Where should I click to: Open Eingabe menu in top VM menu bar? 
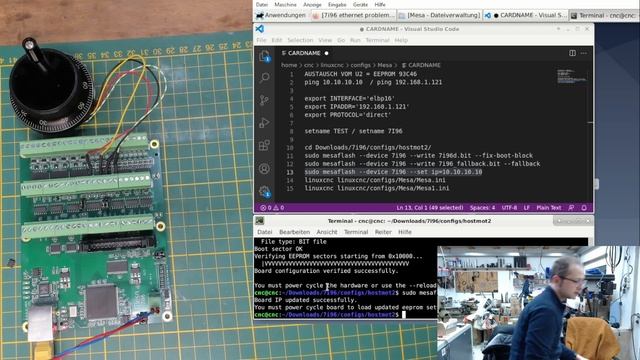337,4
